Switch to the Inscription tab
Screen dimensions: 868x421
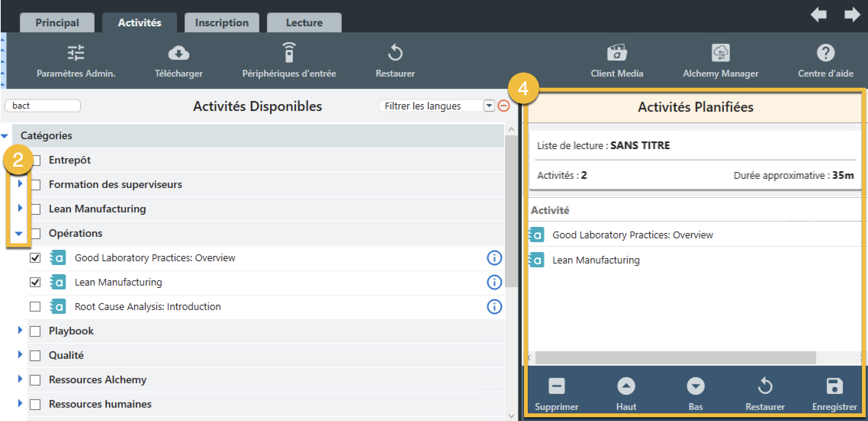(x=222, y=23)
